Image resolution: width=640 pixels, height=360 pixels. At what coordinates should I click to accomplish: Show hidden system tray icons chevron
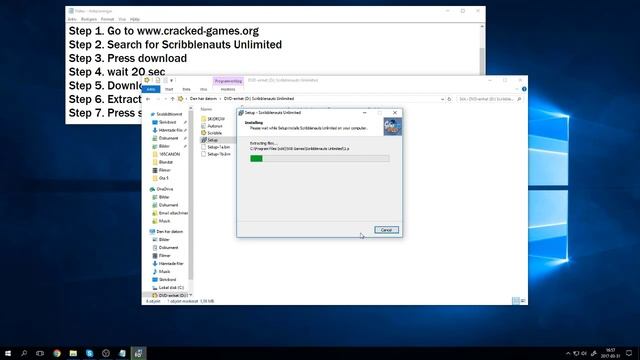[x=568, y=353]
